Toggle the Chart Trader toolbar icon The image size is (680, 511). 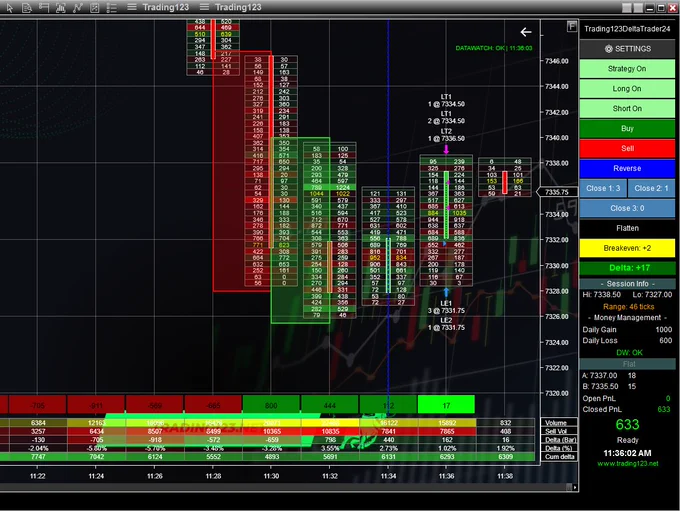coord(44,7)
